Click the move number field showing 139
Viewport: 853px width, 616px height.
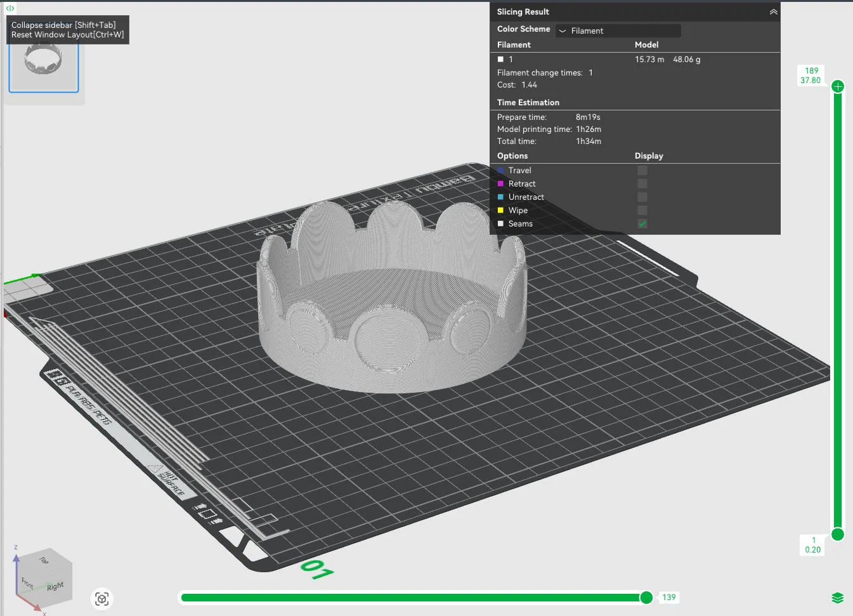point(669,597)
